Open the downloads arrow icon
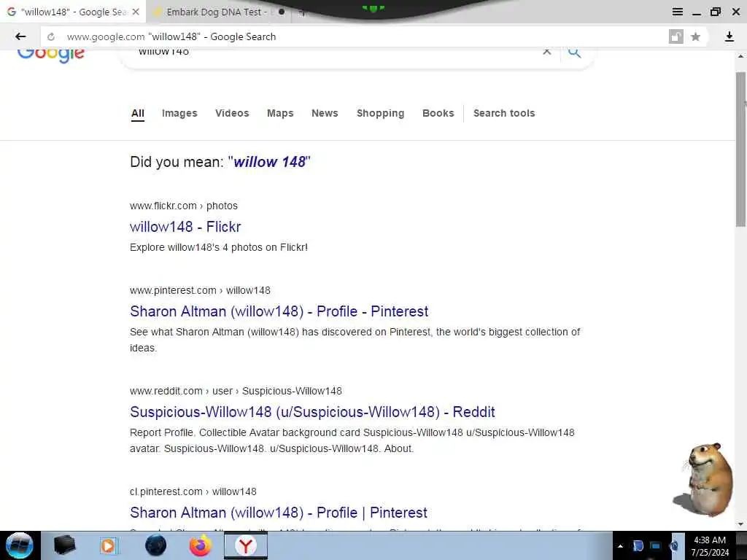The height and width of the screenshot is (560, 747). 729,36
